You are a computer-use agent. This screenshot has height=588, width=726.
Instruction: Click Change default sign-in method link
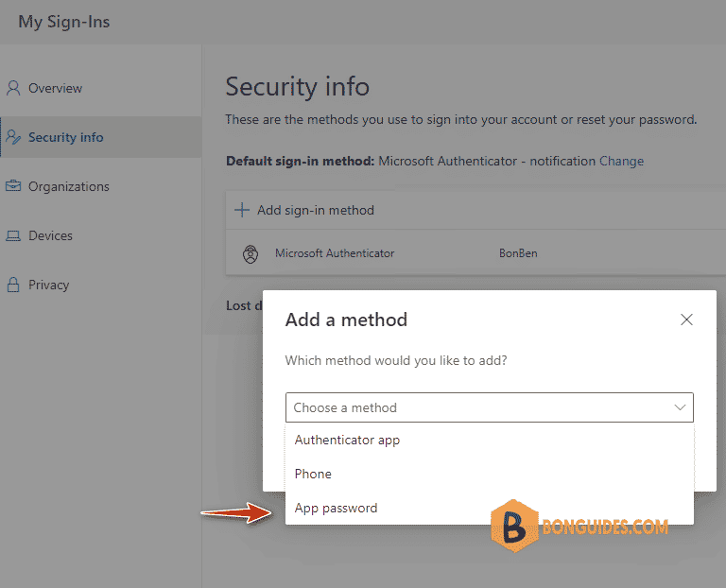[621, 161]
